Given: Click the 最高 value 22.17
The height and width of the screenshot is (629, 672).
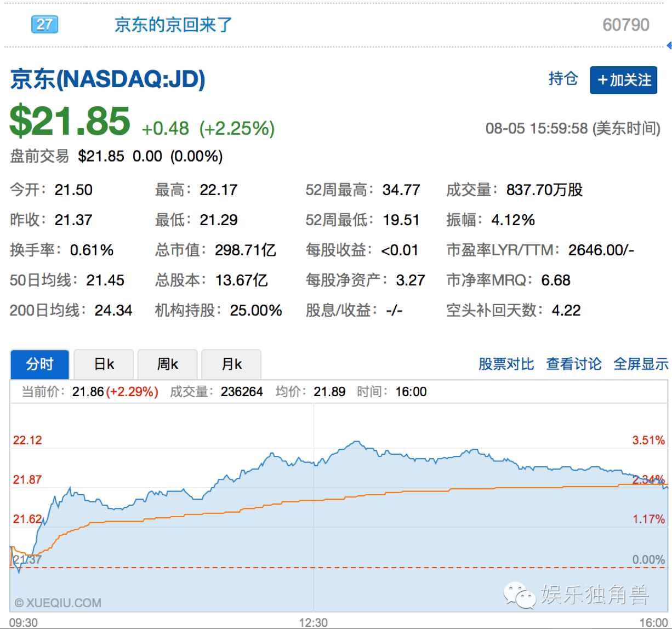Looking at the screenshot, I should (x=219, y=190).
